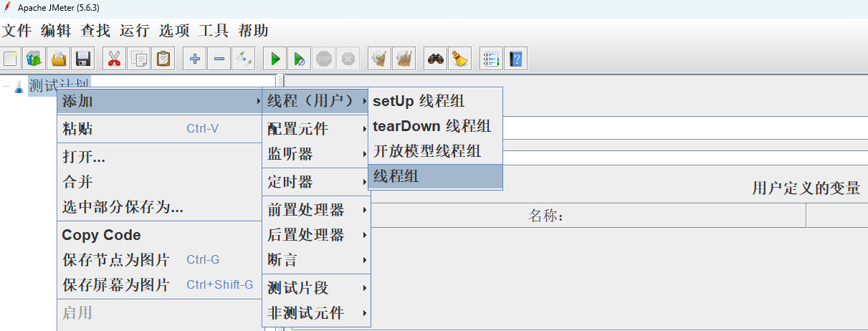Viewport: 868px width, 331px height.
Task: Click the Cut scissors icon
Action: tap(113, 59)
